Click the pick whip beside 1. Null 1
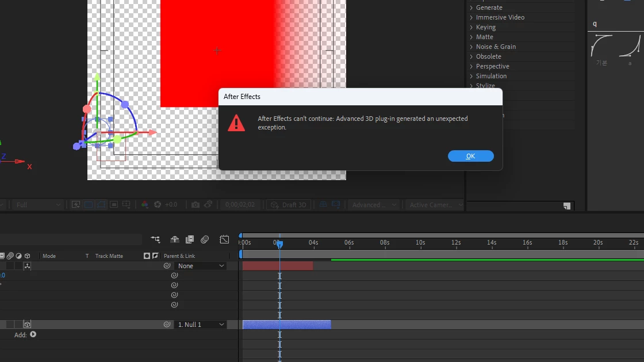Image resolution: width=644 pixels, height=362 pixels. click(167, 324)
